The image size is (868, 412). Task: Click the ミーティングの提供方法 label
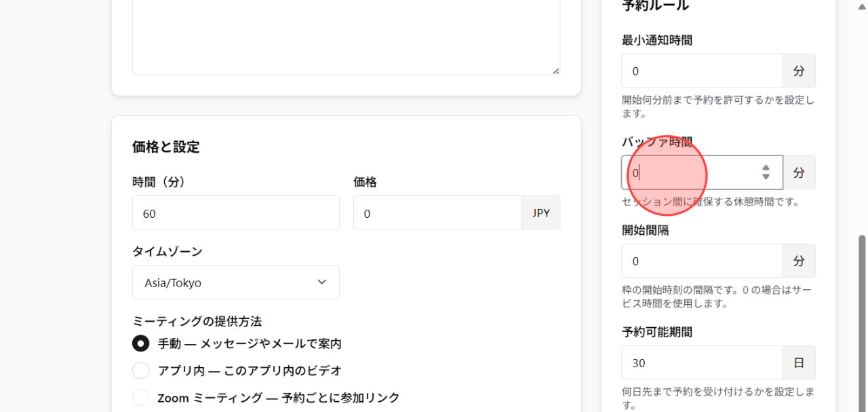click(x=197, y=321)
